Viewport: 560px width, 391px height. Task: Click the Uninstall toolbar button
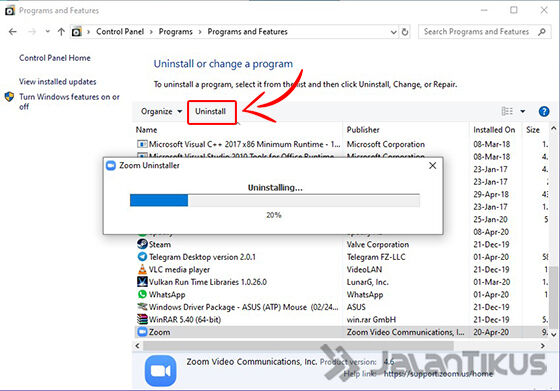[x=211, y=111]
